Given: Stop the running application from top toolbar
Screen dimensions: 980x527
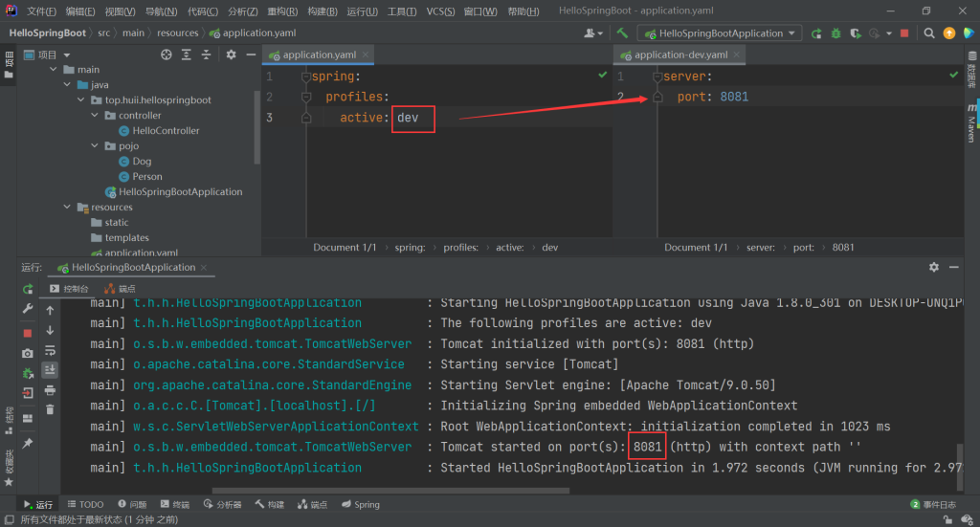Looking at the screenshot, I should tap(904, 33).
